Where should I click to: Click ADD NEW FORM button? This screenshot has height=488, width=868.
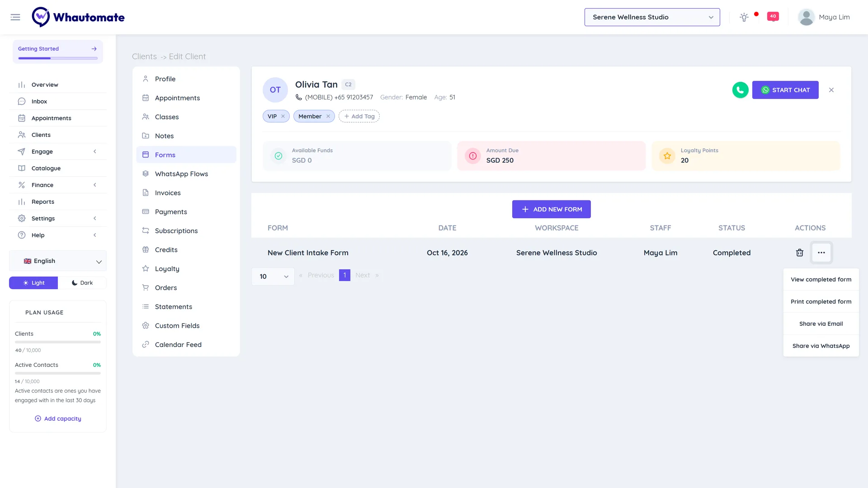point(551,209)
